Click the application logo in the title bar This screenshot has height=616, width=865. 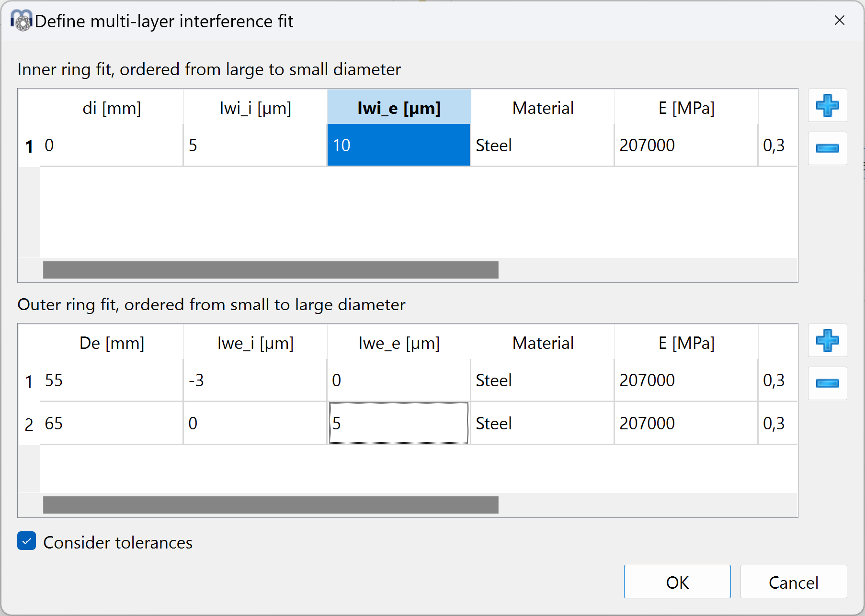(21, 21)
